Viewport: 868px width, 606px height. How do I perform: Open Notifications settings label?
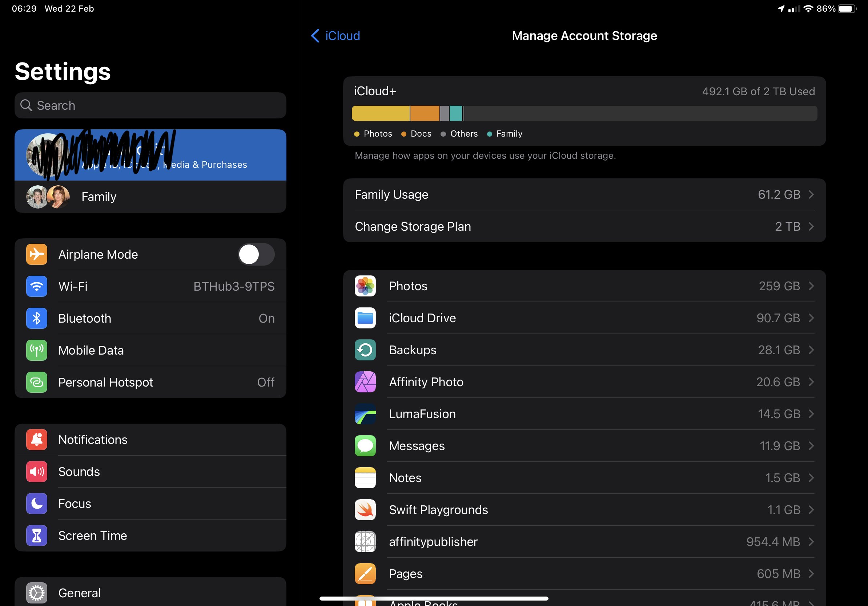93,440
